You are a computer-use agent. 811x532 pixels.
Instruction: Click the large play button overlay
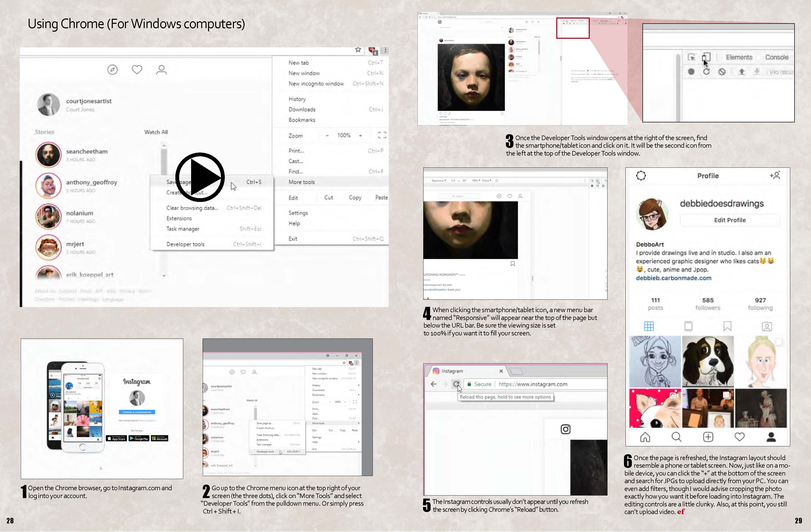200,177
